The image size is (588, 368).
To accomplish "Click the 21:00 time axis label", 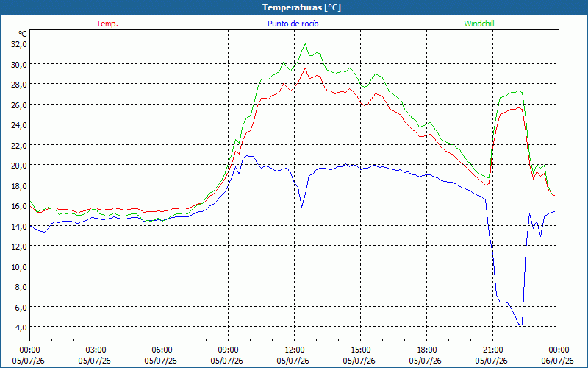I will point(492,350).
